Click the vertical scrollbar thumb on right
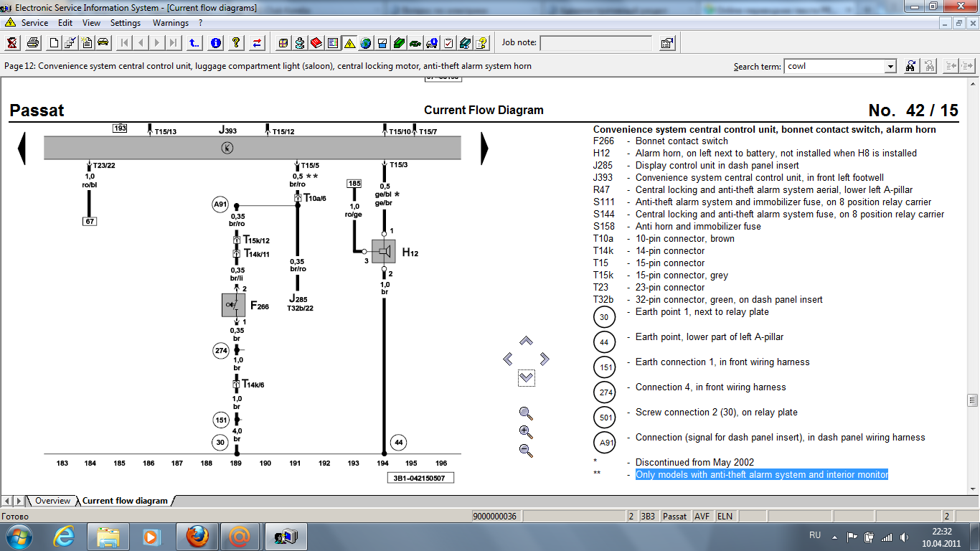 coord(973,400)
